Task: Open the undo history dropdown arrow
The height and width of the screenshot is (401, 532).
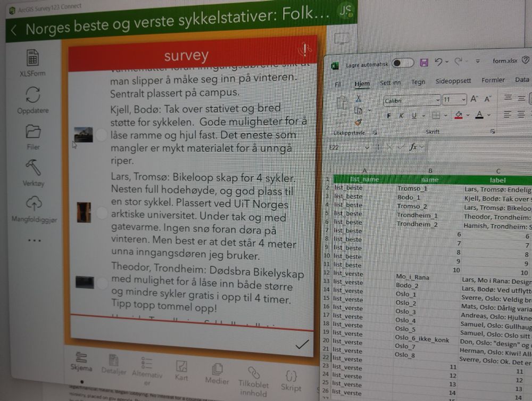Action: point(447,62)
